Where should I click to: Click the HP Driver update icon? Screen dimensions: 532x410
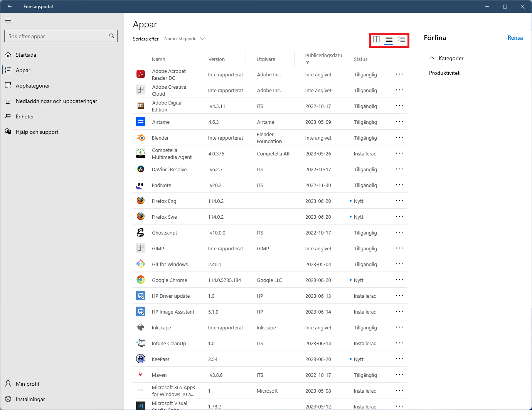(141, 295)
